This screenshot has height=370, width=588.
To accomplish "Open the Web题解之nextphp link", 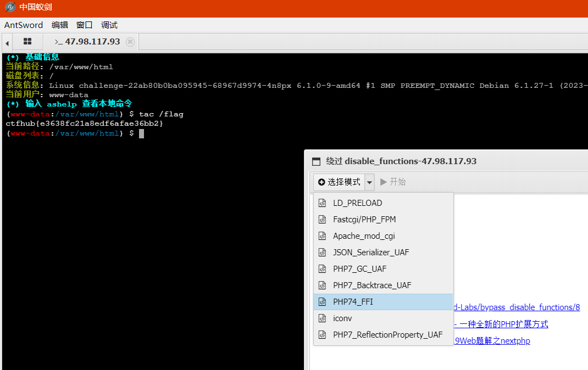I will pyautogui.click(x=492, y=340).
